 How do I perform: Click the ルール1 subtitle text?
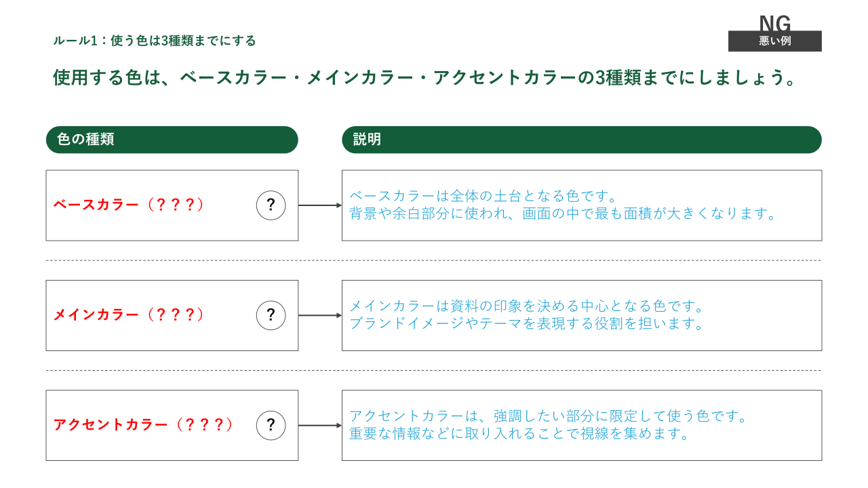(x=155, y=41)
